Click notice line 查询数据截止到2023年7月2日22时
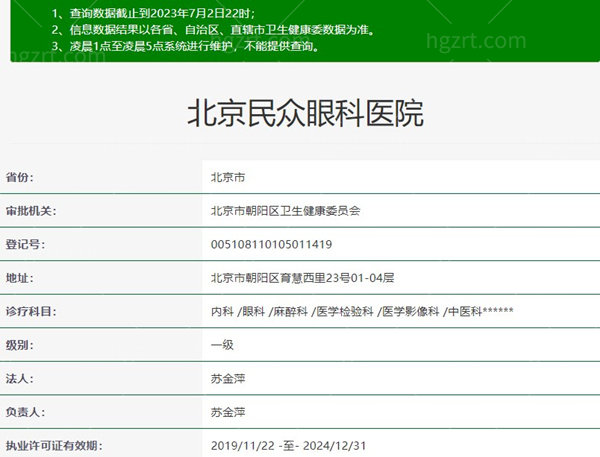Viewport: 600px width, 457px height. tap(153, 13)
